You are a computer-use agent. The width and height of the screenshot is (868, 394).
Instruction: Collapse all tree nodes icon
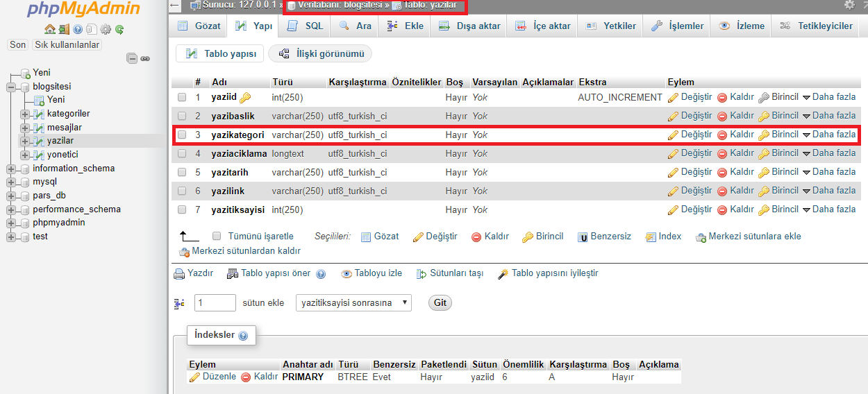(132, 59)
